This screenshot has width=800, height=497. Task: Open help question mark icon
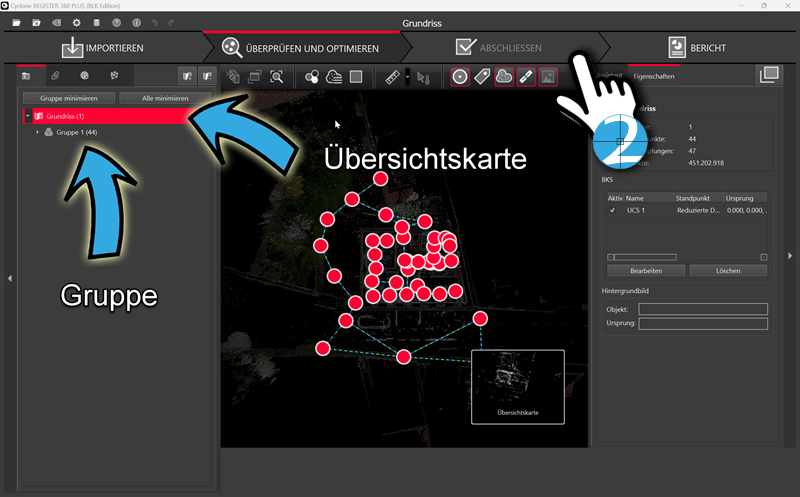[116, 23]
